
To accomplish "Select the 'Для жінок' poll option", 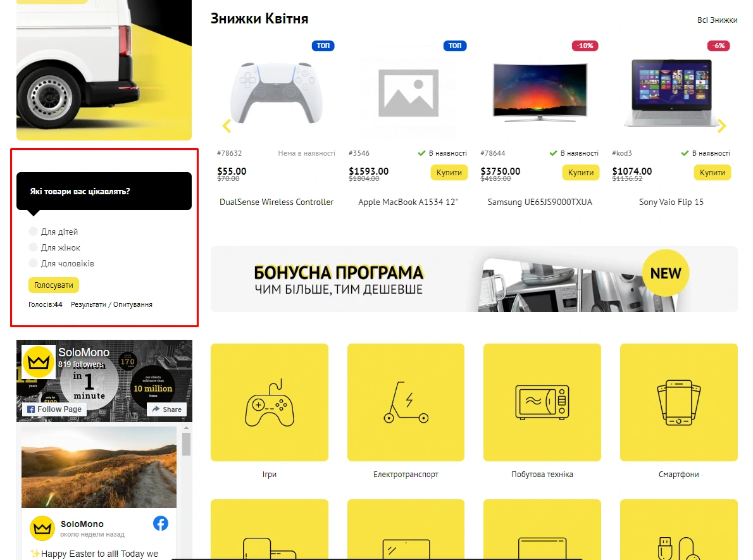I will pos(34,247).
